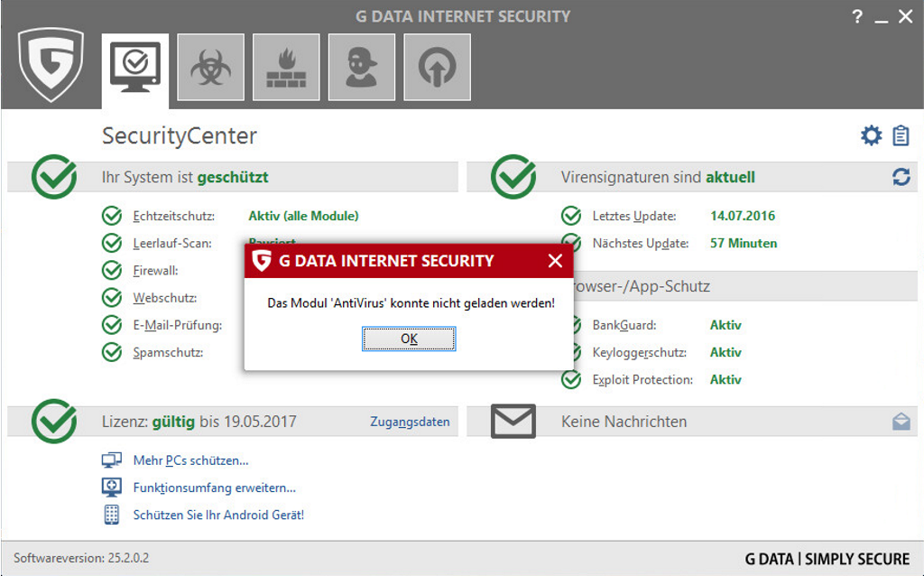Click Mehr PCs schützen link
924x576 pixels.
coord(190,460)
